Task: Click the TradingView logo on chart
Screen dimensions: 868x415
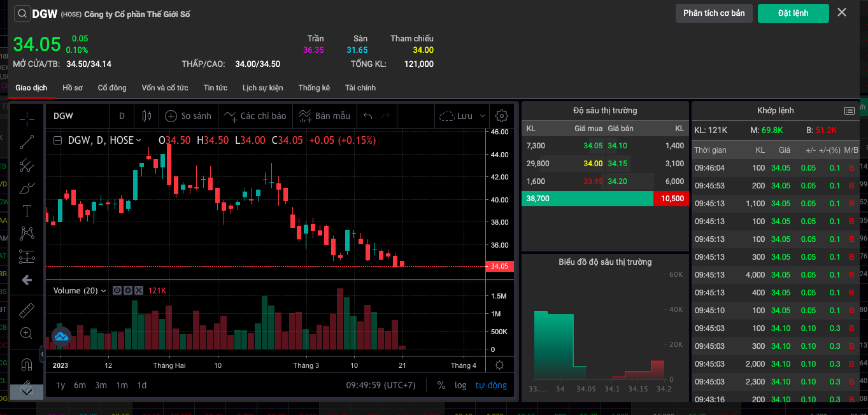Action: click(61, 336)
